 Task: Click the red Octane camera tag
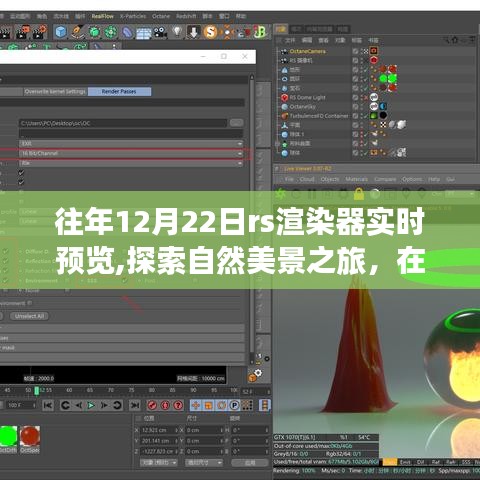click(x=374, y=51)
